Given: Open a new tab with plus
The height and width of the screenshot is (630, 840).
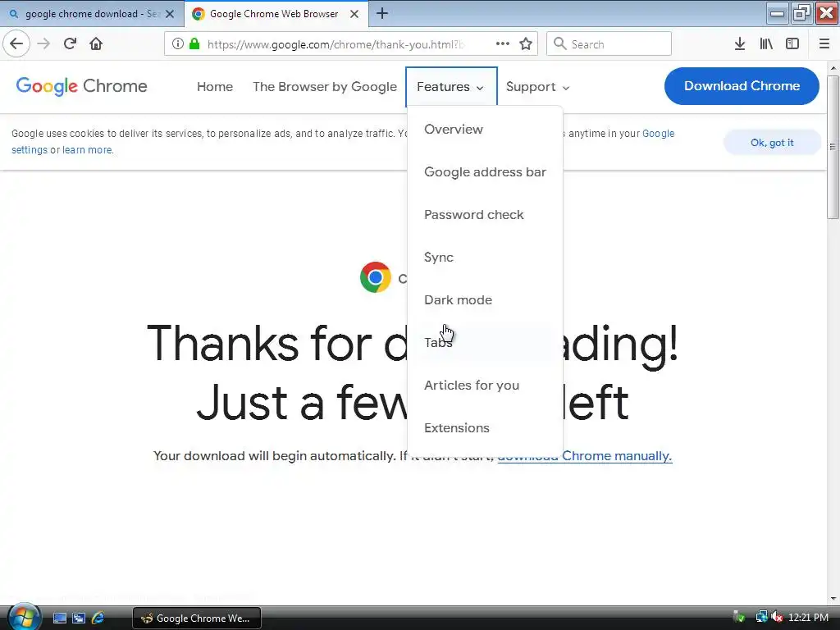Looking at the screenshot, I should (382, 13).
